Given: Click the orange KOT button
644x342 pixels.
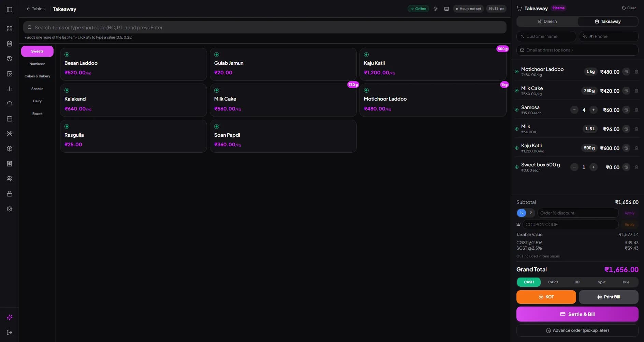Looking at the screenshot, I should [546, 297].
